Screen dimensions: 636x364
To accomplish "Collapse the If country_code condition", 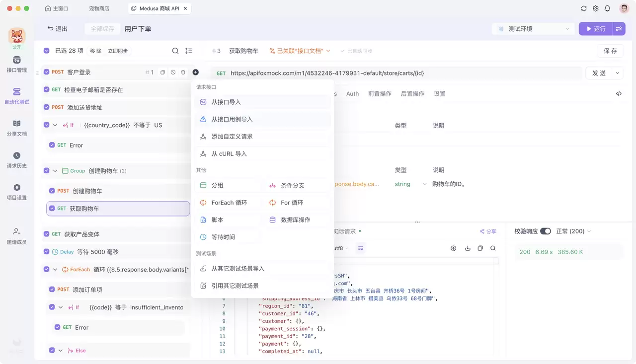I will click(x=55, y=125).
